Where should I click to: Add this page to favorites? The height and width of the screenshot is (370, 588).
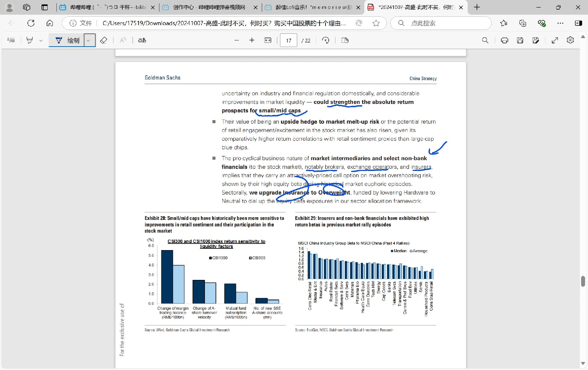click(x=376, y=23)
